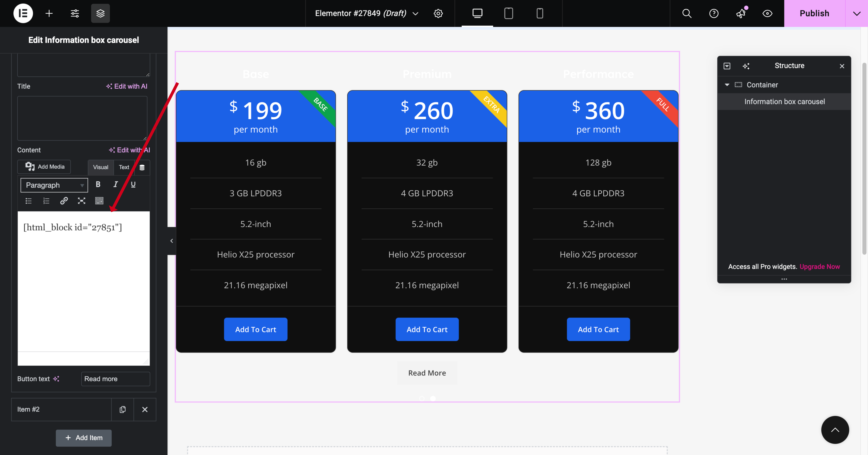This screenshot has height=455, width=868.
Task: Click Edit with AI for Title
Action: [x=127, y=86]
